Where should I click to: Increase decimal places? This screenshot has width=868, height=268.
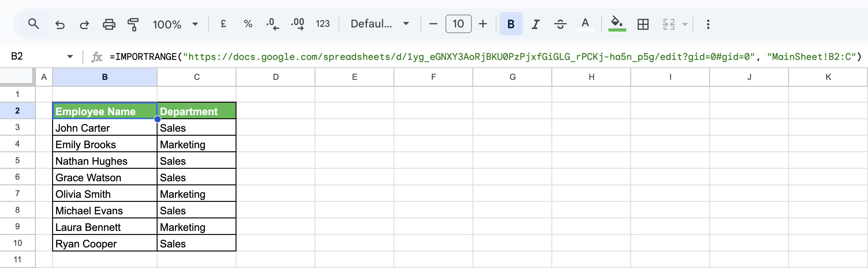pyautogui.click(x=298, y=24)
